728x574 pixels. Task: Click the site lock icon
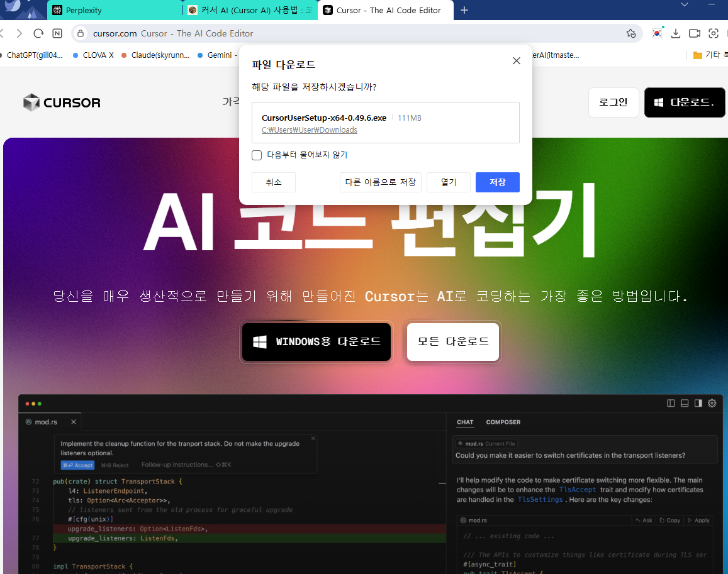click(81, 33)
